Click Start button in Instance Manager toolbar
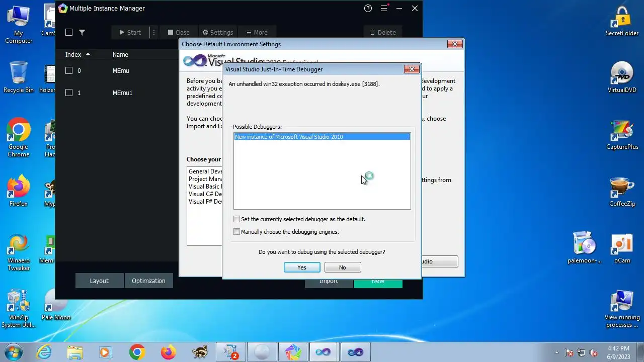 tap(130, 32)
